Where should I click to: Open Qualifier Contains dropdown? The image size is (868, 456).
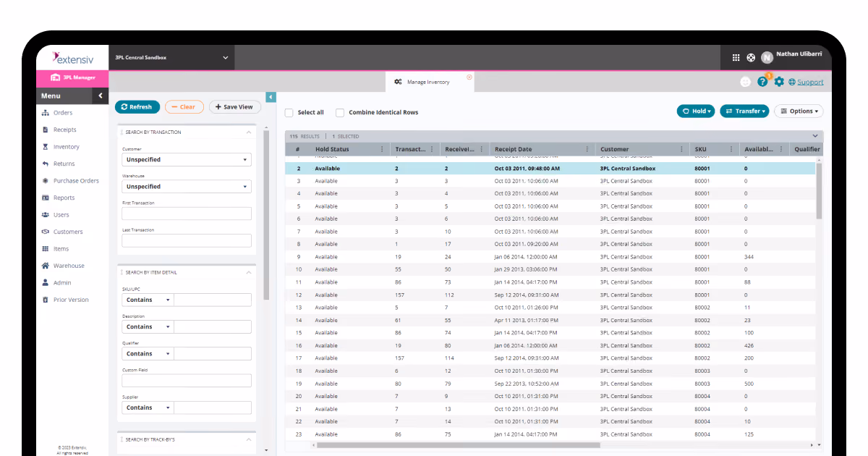(148, 353)
